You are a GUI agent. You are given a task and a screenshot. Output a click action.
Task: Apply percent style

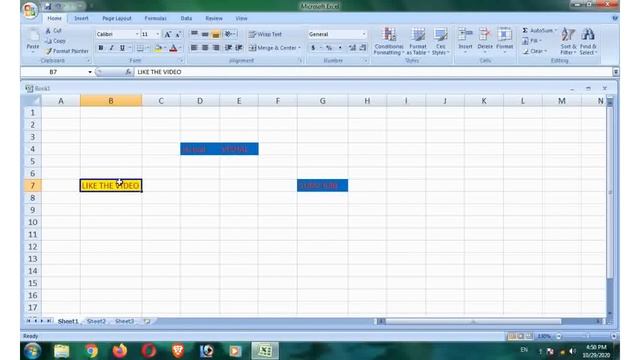coord(329,48)
